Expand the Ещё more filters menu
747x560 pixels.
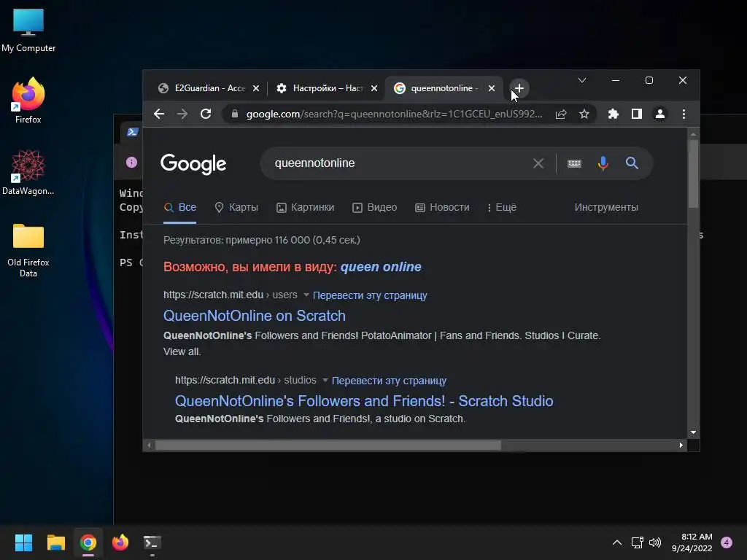pyautogui.click(x=502, y=207)
